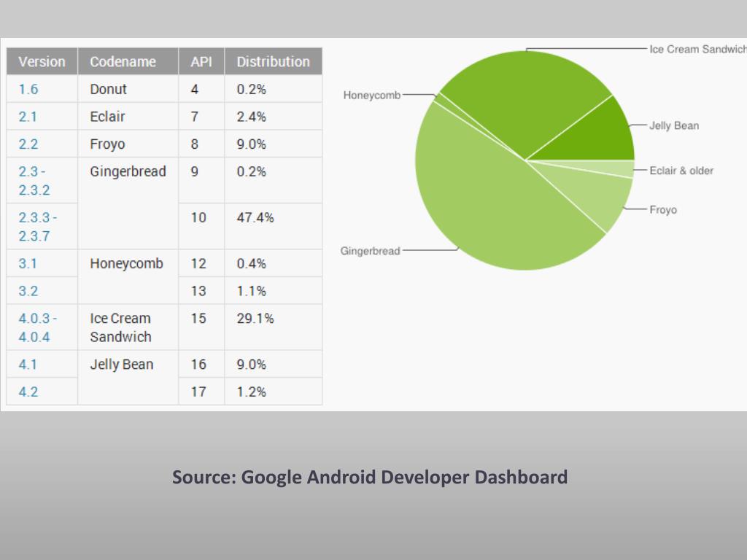This screenshot has height=560, width=747.
Task: Open the 2.3.3 - 2.3.7 version link
Action: click(38, 227)
